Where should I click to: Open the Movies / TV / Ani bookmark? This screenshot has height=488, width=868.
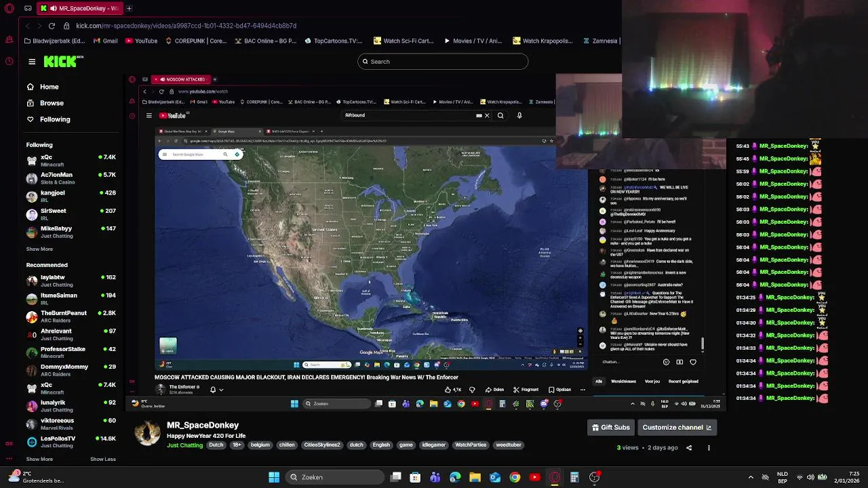[x=473, y=41]
